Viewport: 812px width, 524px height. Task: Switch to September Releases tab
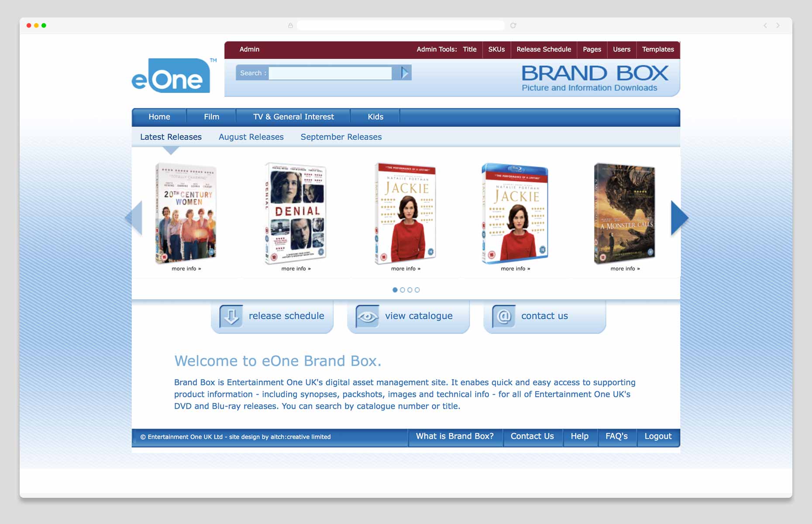click(x=341, y=137)
